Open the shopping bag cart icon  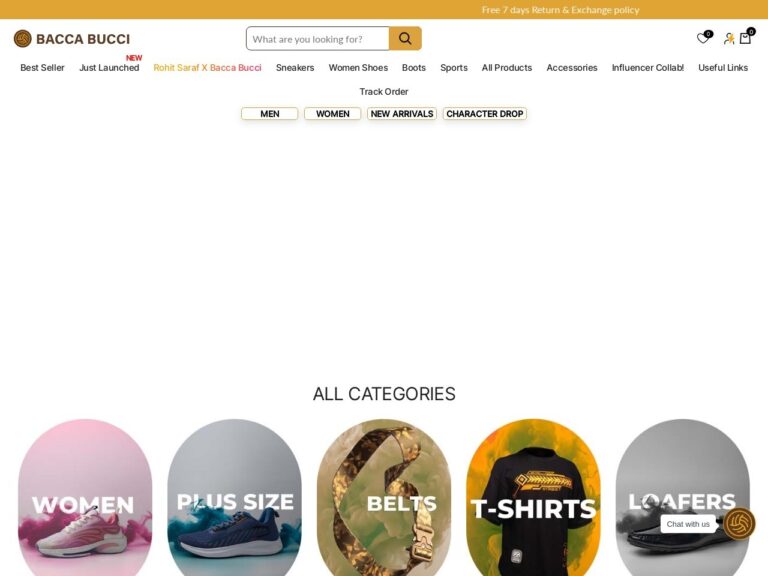pos(745,38)
